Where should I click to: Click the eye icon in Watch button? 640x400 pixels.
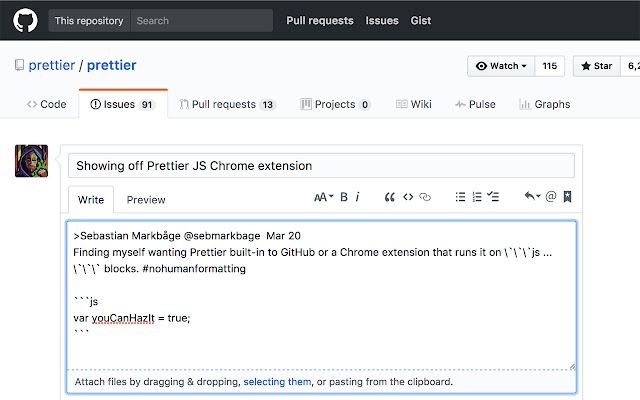pos(481,66)
